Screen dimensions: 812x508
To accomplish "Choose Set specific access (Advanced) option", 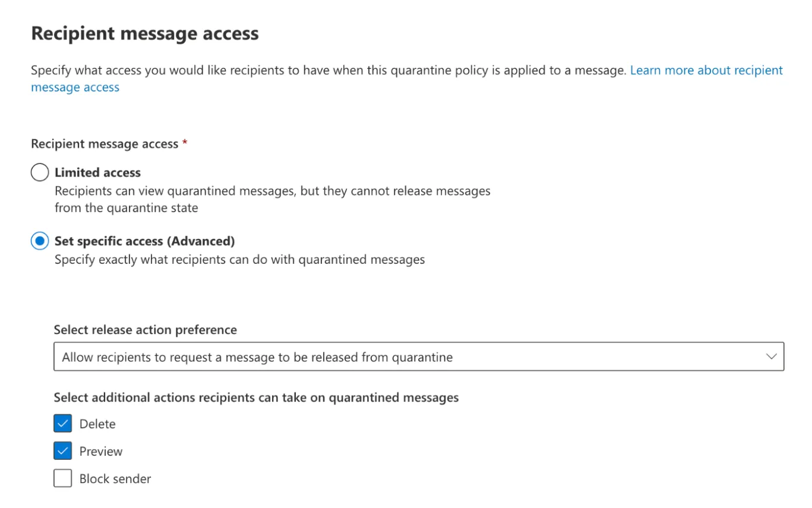I will tap(39, 241).
